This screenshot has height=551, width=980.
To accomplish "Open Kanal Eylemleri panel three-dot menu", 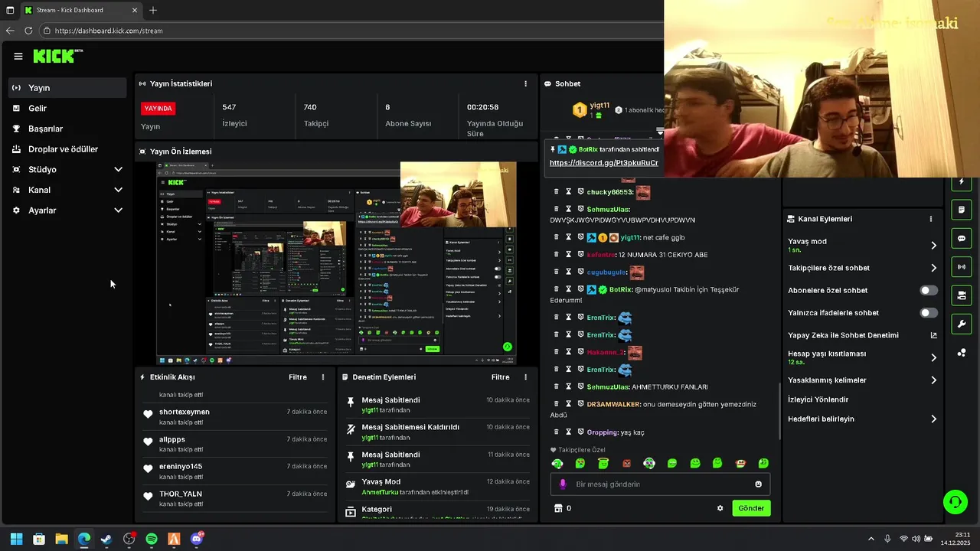I will [931, 219].
